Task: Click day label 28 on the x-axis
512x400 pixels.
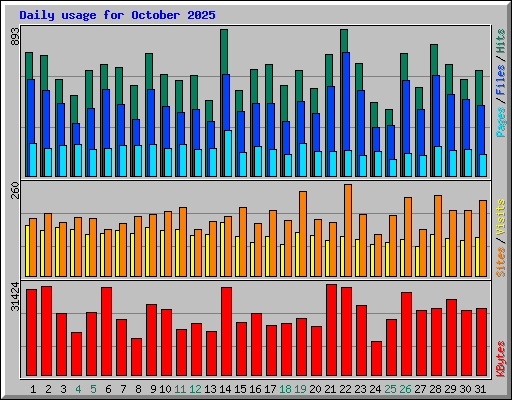Action: tap(435, 389)
